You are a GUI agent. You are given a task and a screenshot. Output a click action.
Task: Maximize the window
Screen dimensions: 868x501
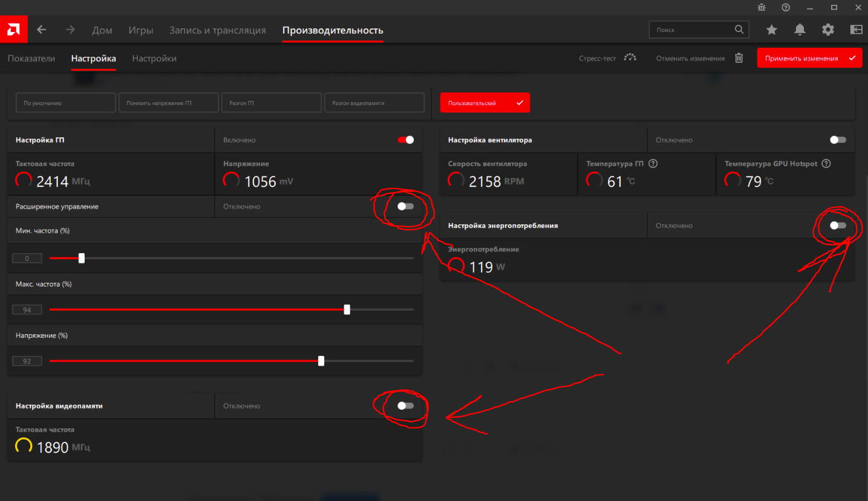pyautogui.click(x=834, y=7)
